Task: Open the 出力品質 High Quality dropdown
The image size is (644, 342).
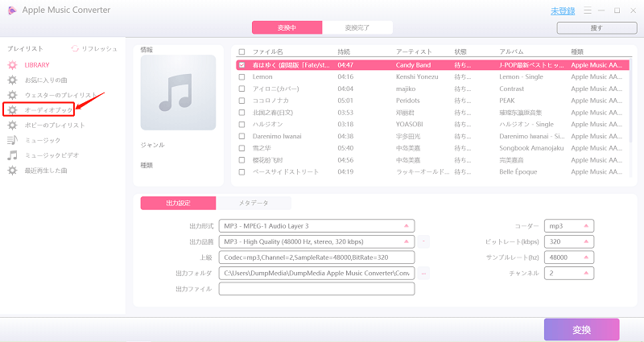Action: (x=316, y=241)
